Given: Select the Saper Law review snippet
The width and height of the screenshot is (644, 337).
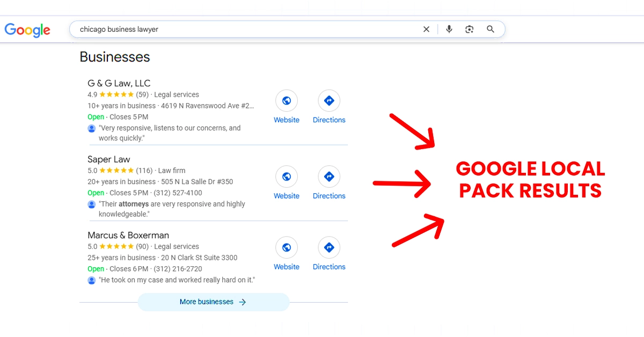Looking at the screenshot, I should [x=172, y=209].
